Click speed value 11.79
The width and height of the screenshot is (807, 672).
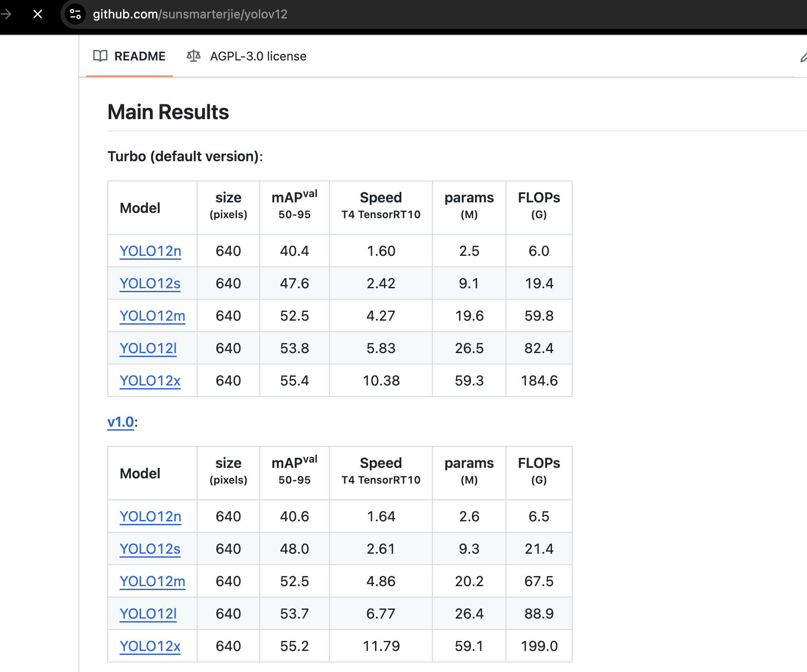point(381,646)
